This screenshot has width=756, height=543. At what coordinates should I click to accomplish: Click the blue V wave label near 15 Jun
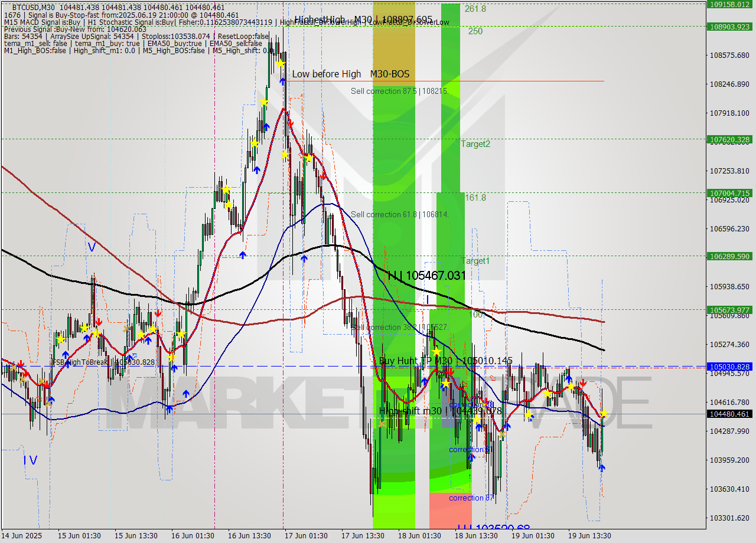pyautogui.click(x=91, y=247)
